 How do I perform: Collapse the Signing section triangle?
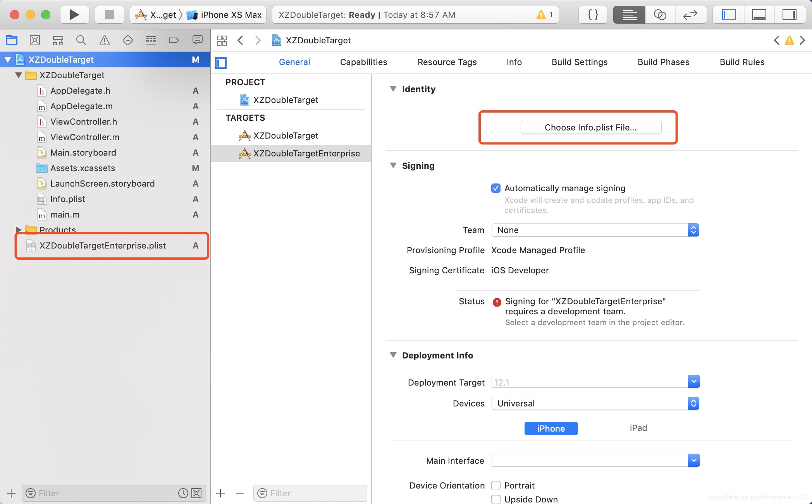(393, 166)
